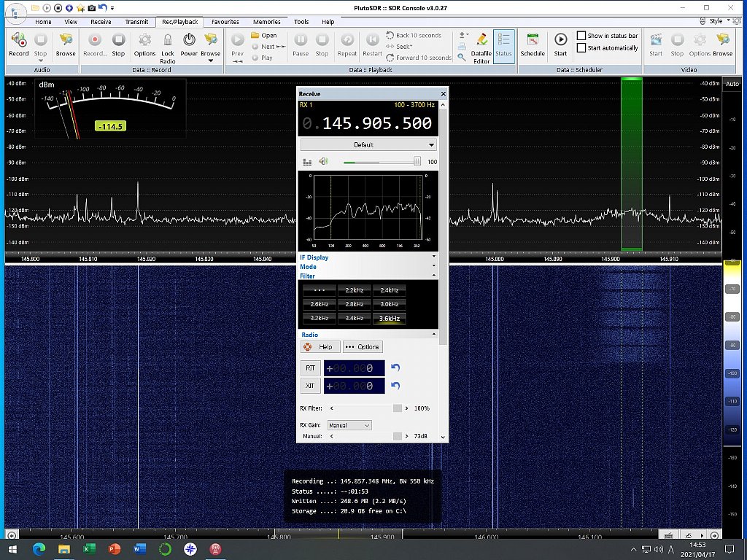Open a playback data file

point(264,35)
